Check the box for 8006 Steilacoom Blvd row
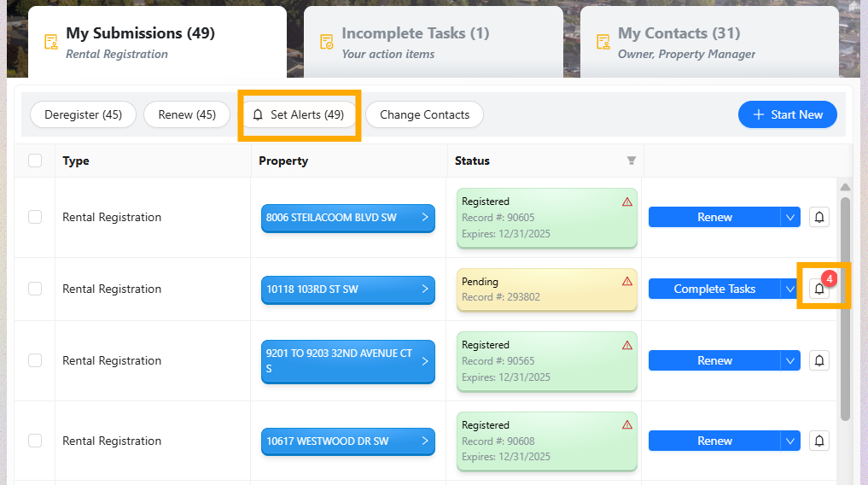Screen dimensions: 868x485 point(35,217)
